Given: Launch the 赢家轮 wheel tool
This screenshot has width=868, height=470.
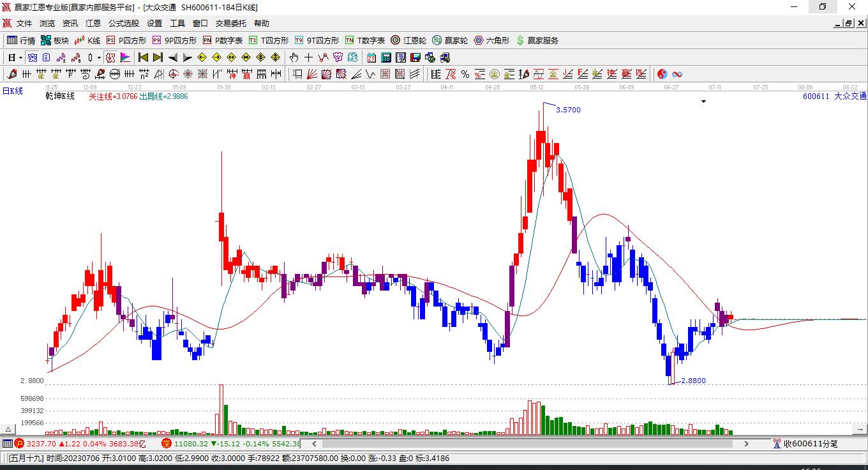Looking at the screenshot, I should point(450,40).
